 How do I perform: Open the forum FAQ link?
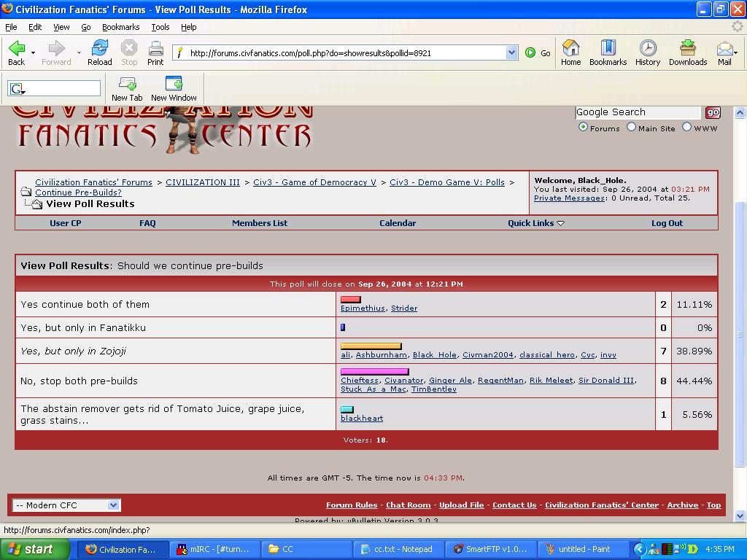[x=147, y=223]
